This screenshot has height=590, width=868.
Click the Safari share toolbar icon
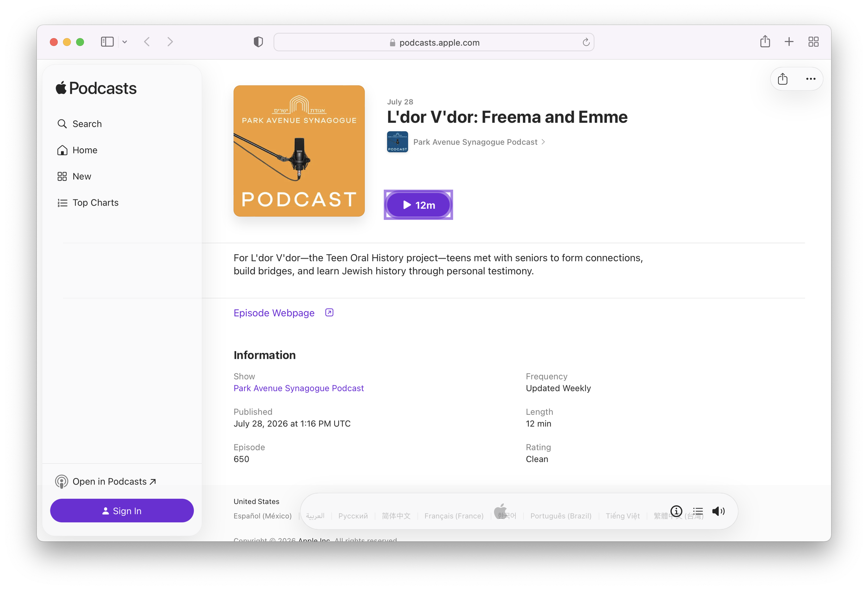point(765,41)
